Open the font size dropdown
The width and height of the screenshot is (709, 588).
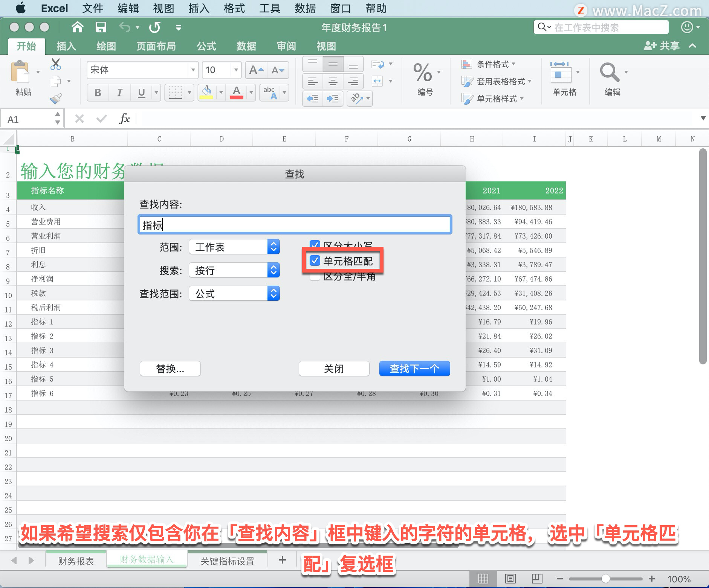(x=236, y=70)
